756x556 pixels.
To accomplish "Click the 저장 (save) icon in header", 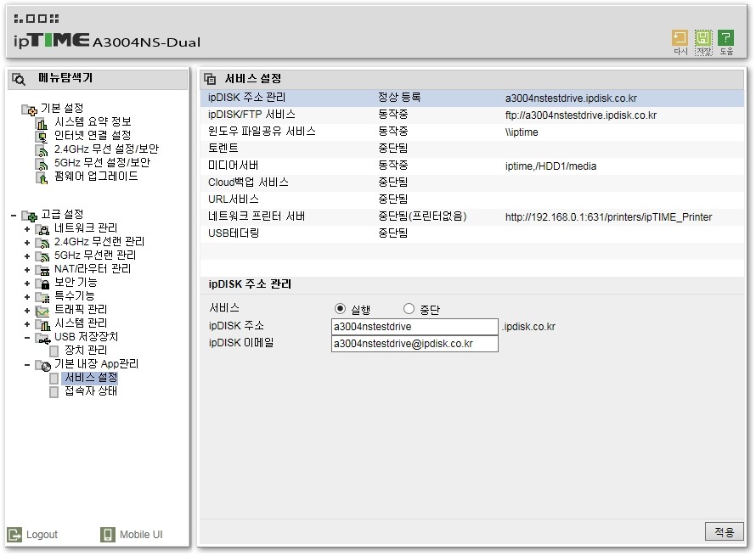I will [703, 38].
